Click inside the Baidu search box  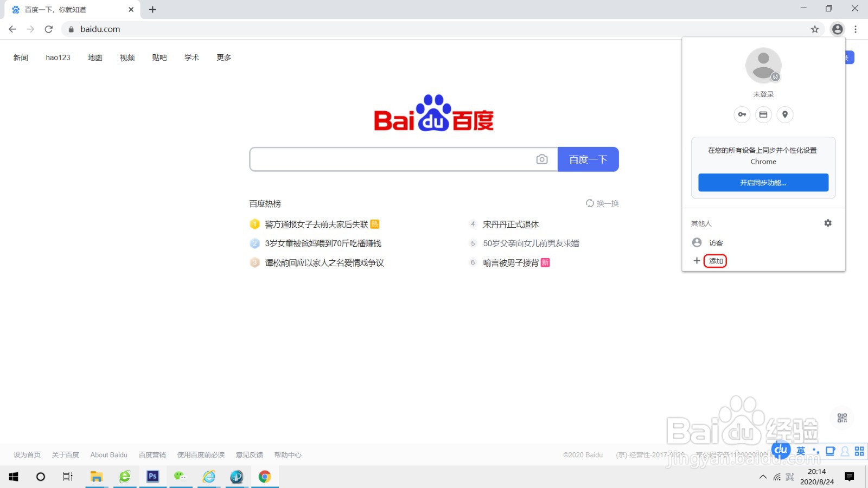[391, 159]
